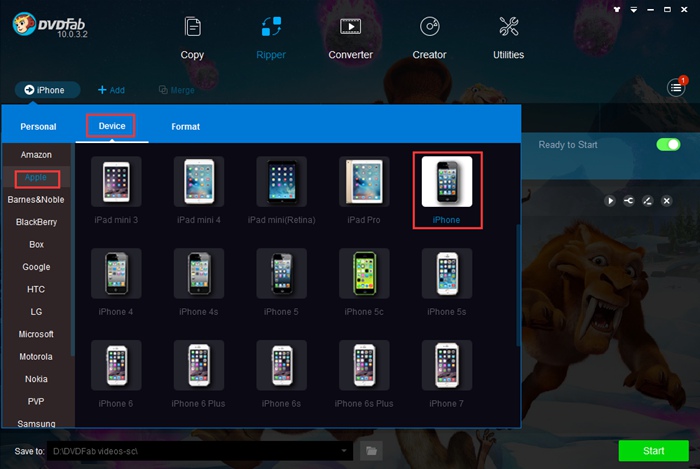Image resolution: width=700 pixels, height=469 pixels.
Task: Select iPad Pro device
Action: tap(364, 190)
